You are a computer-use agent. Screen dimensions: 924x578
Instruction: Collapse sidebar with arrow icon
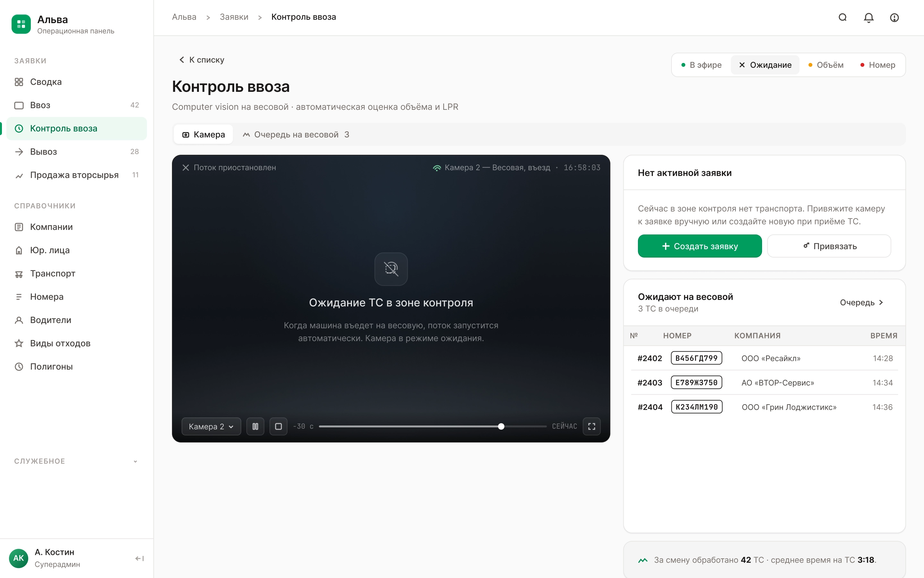tap(140, 558)
